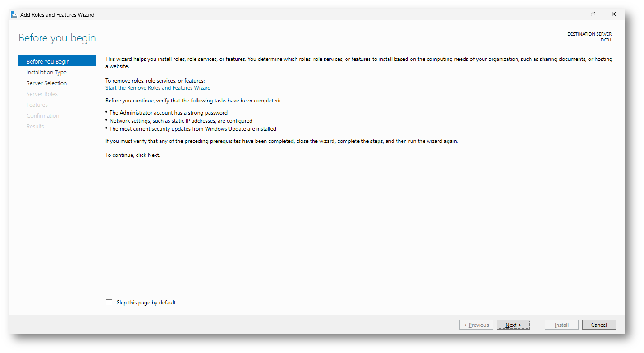Restore down the wizard window
The width and height of the screenshot is (644, 353).
click(x=593, y=14)
